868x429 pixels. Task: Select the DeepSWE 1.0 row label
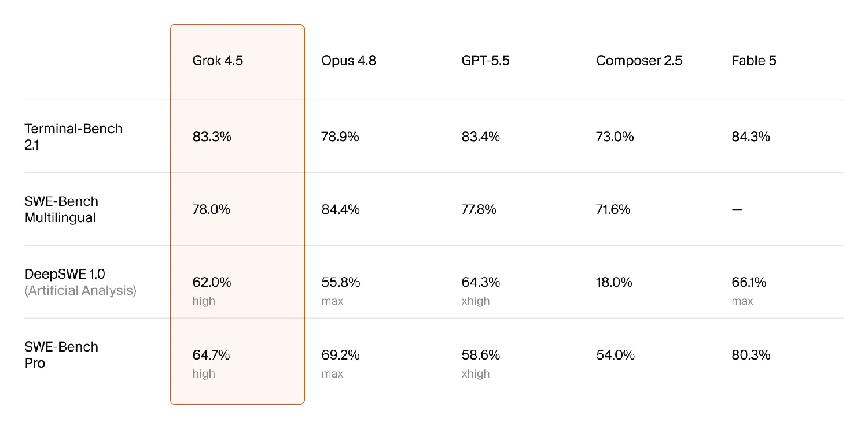pyautogui.click(x=65, y=274)
